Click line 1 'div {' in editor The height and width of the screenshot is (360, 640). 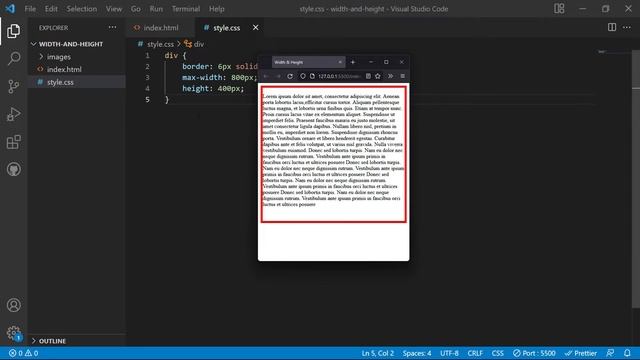point(176,56)
